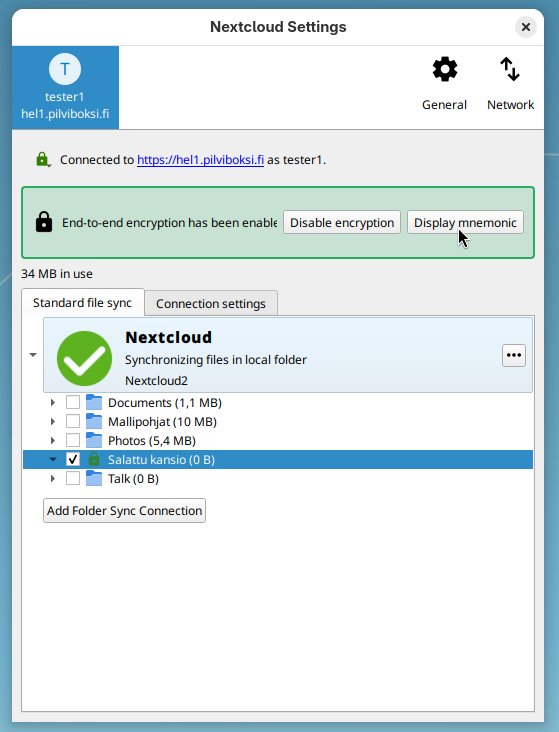Select the Standard file sync tab

point(82,303)
